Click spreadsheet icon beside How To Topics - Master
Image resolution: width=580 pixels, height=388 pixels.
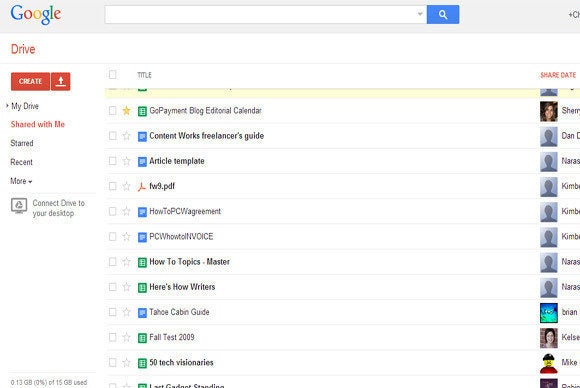pyautogui.click(x=142, y=262)
